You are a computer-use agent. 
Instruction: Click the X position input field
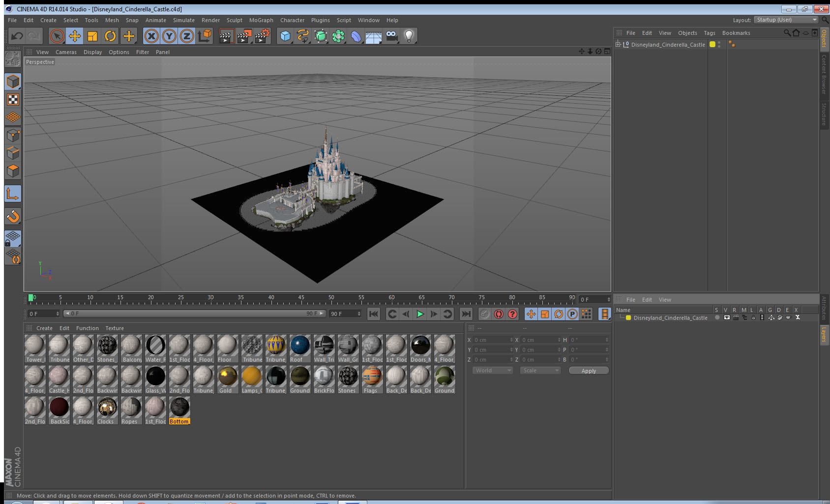493,340
